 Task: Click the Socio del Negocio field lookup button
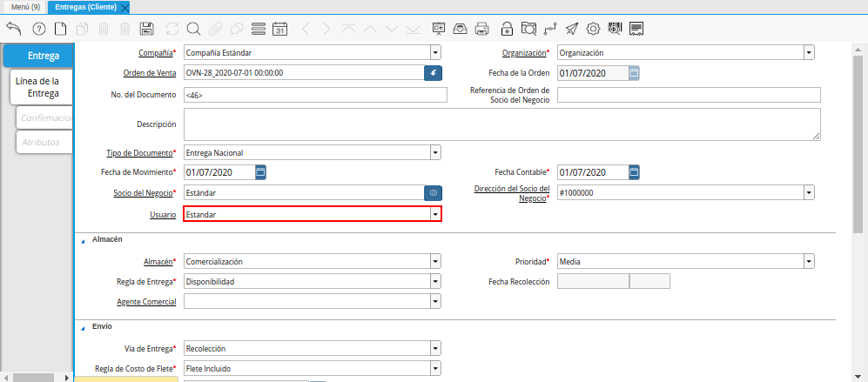pos(433,193)
